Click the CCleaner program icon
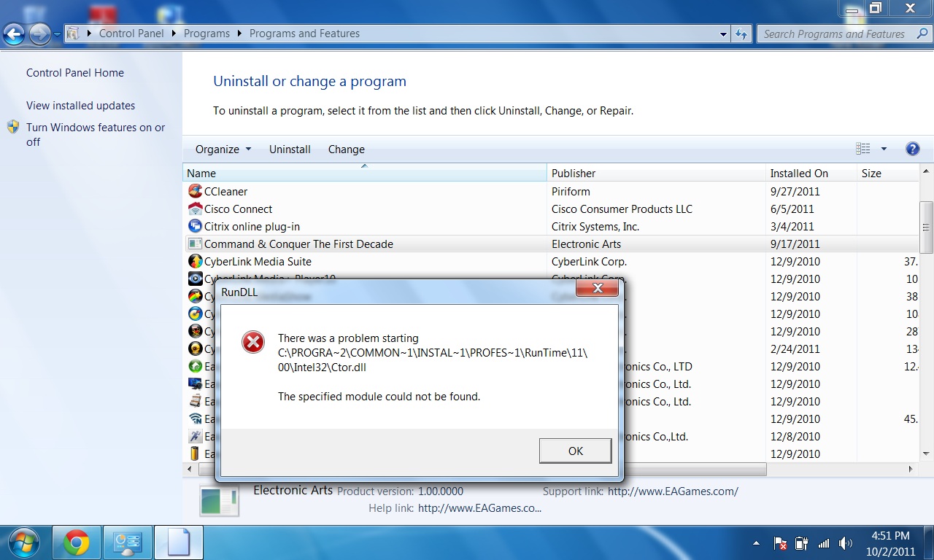Image resolution: width=934 pixels, height=560 pixels. coord(195,191)
